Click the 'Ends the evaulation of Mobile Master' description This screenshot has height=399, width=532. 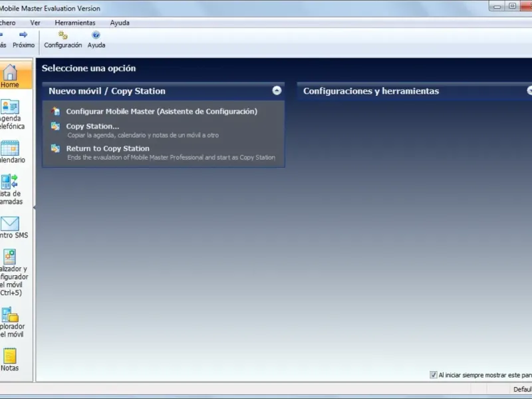(x=171, y=158)
